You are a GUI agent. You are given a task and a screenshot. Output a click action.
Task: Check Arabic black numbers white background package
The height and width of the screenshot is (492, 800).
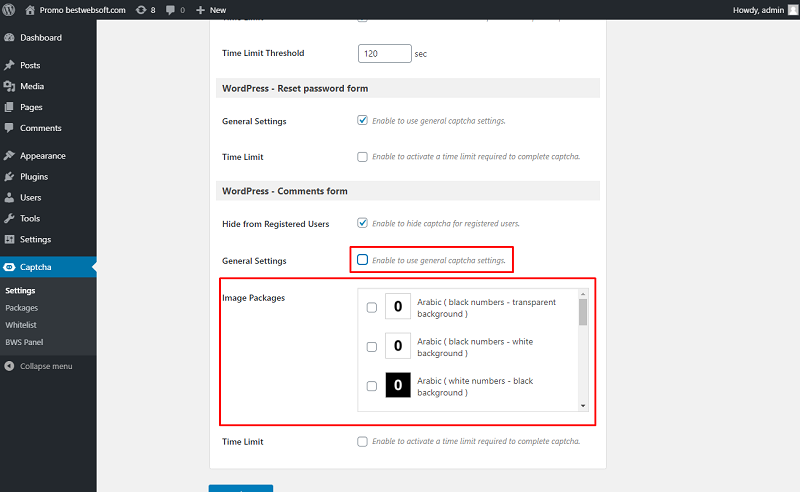[x=372, y=347]
